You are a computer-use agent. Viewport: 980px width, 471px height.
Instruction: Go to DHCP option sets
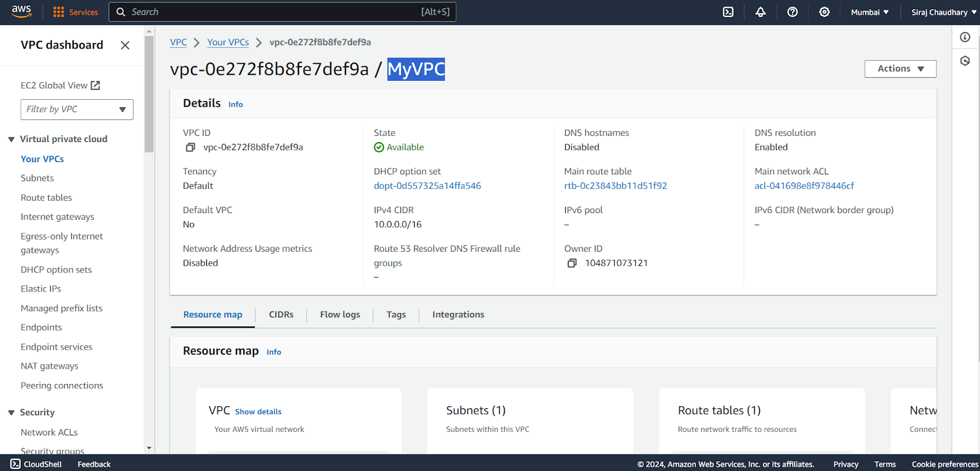(56, 270)
